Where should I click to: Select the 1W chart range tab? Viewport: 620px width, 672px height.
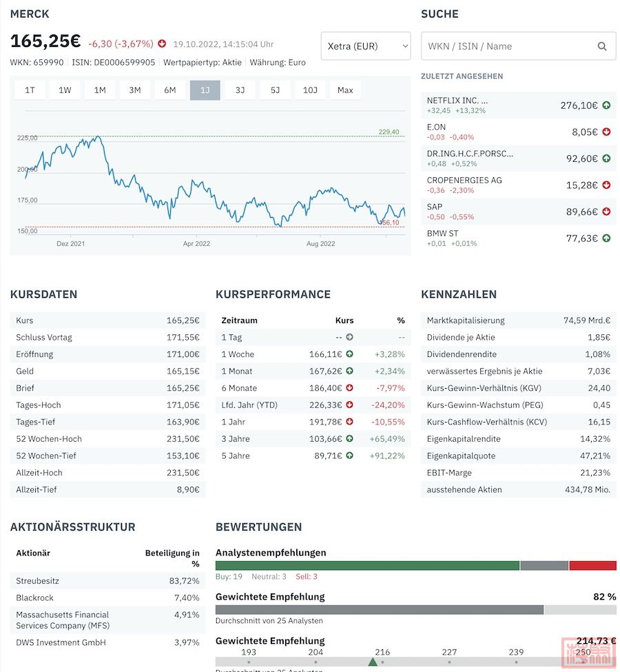(x=65, y=90)
